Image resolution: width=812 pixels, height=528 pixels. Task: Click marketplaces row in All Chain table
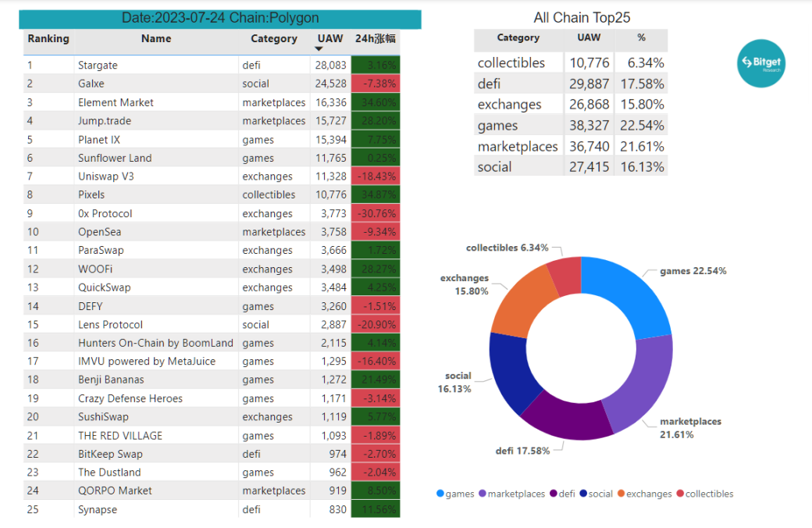coord(571,146)
